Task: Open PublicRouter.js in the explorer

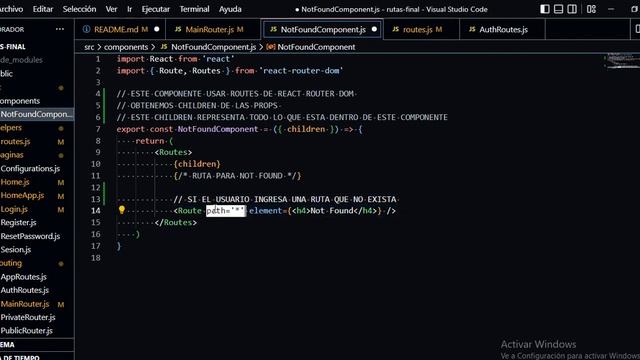Action: point(37,331)
